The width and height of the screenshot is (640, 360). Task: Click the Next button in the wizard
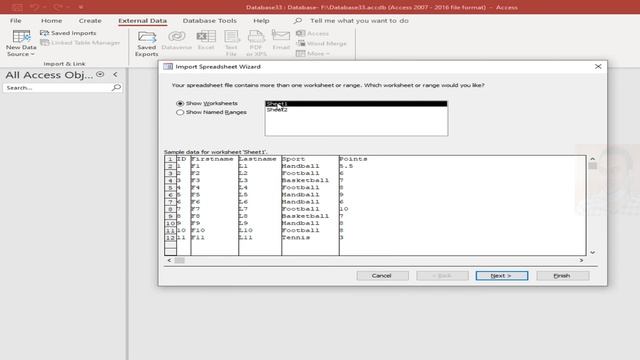click(502, 276)
